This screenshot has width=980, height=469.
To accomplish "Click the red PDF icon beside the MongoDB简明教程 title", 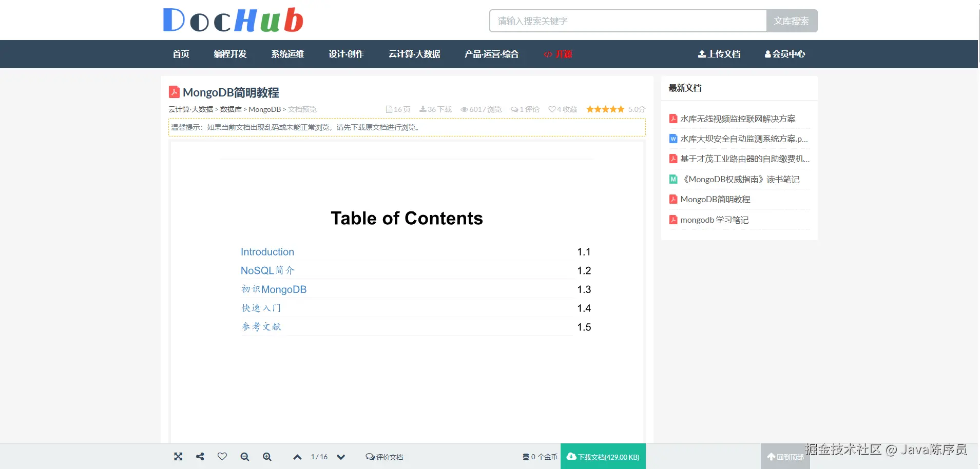I will [x=174, y=92].
